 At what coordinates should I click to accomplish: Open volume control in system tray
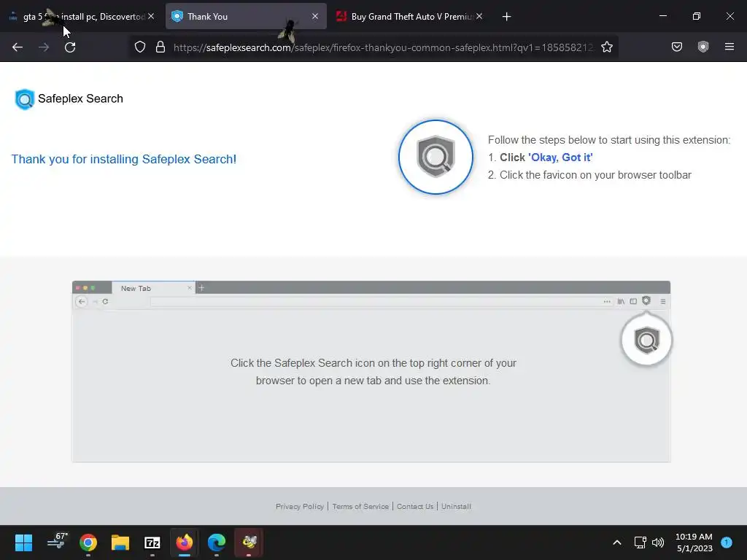click(658, 542)
